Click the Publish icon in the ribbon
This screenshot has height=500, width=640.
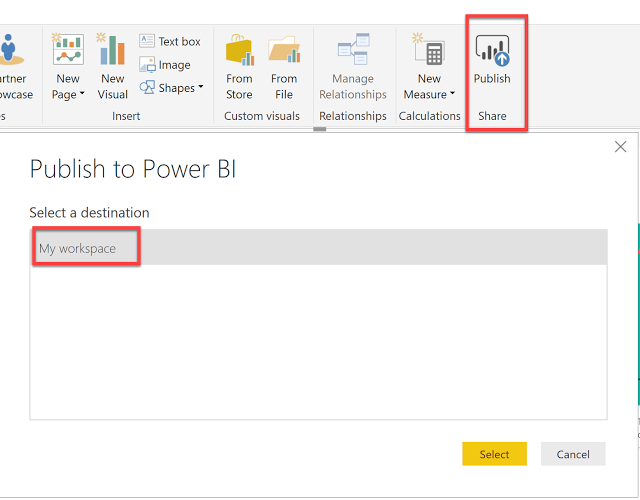(492, 50)
